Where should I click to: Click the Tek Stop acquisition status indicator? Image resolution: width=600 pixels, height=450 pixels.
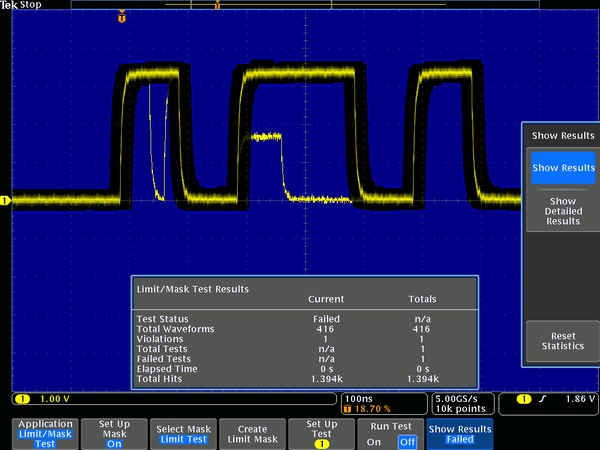(22, 5)
